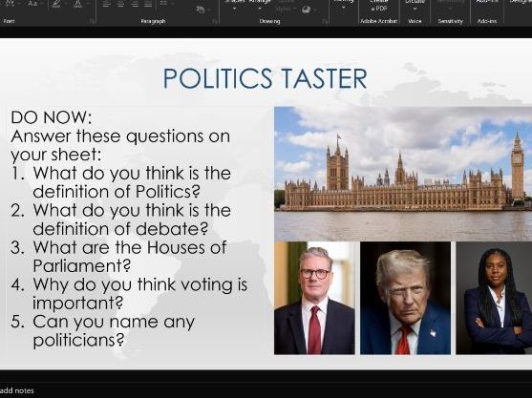Select the POLITICS TASTER slide title
This screenshot has width=532, height=398.
click(265, 78)
